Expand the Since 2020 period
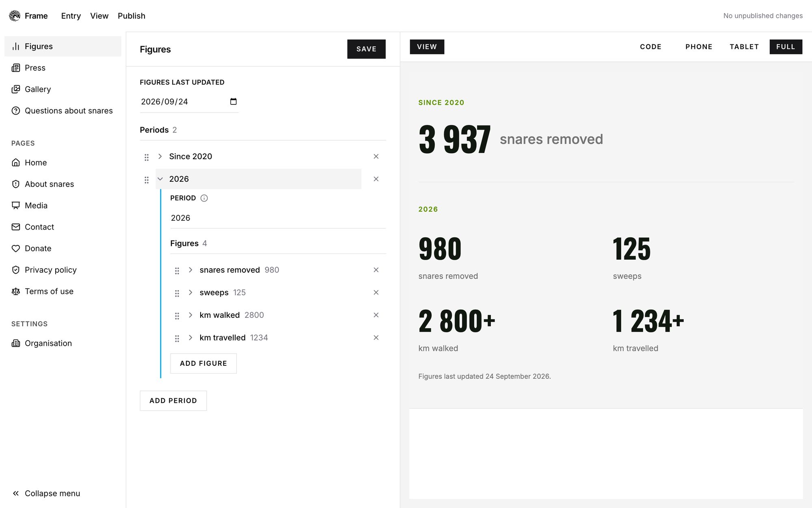The width and height of the screenshot is (812, 508). point(160,156)
